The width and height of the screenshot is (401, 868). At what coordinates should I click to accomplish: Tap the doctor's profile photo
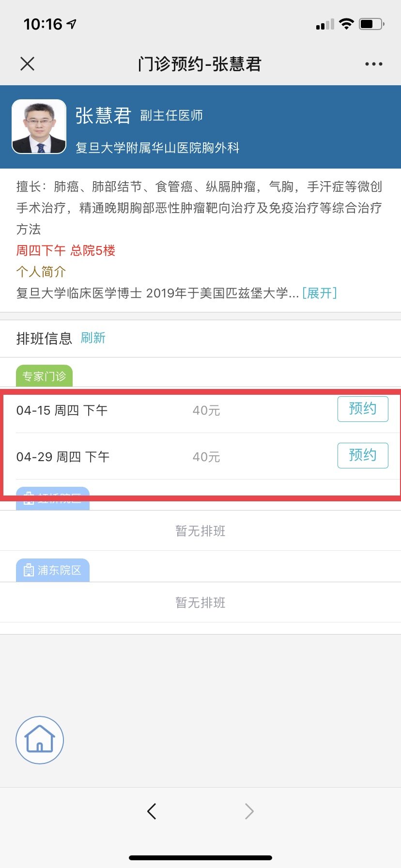(x=39, y=126)
